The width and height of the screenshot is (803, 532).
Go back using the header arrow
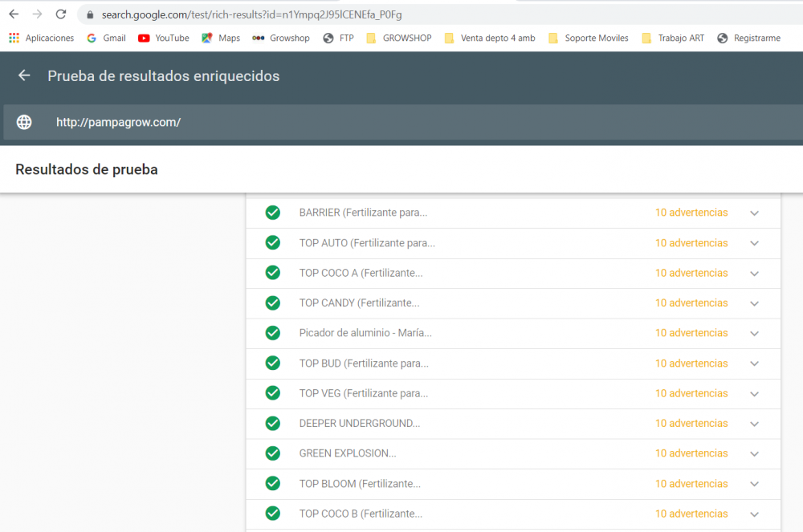click(x=24, y=75)
